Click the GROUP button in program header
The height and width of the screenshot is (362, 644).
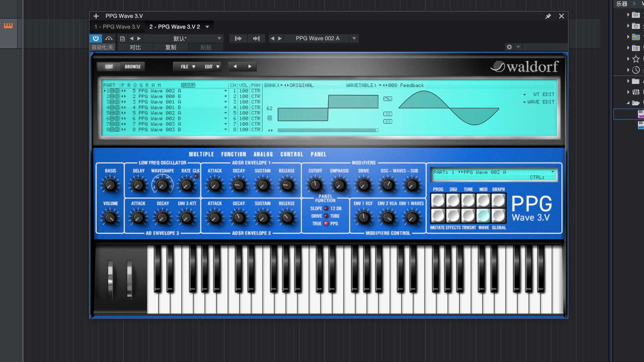coord(188,85)
